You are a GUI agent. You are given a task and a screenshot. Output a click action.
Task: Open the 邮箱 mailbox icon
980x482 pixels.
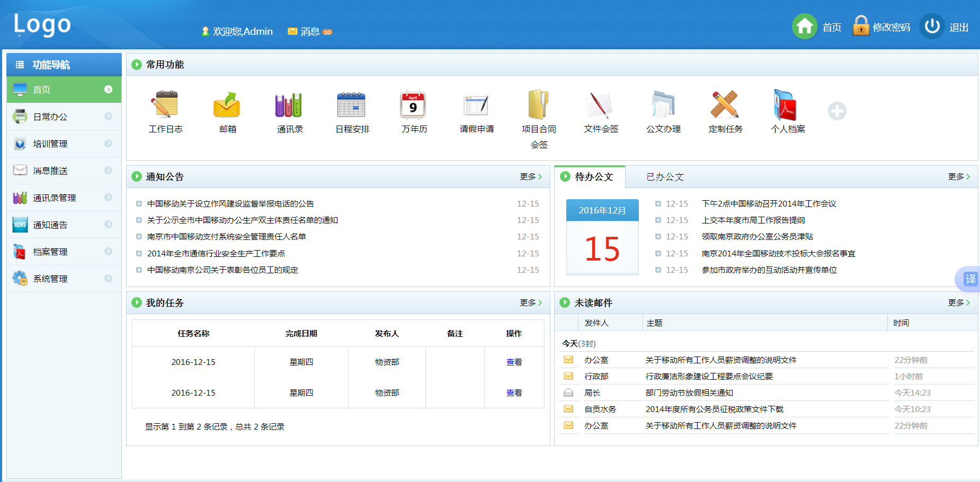pyautogui.click(x=227, y=104)
